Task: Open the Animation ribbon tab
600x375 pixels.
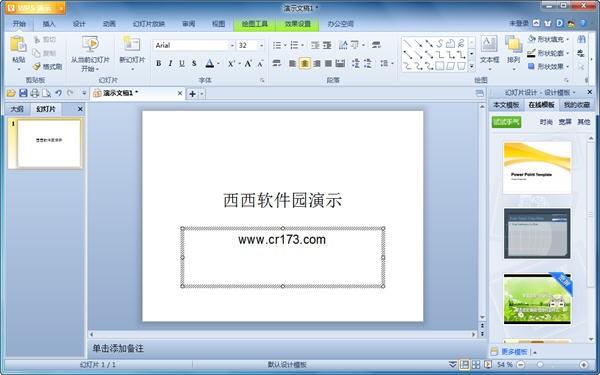Action: click(109, 24)
